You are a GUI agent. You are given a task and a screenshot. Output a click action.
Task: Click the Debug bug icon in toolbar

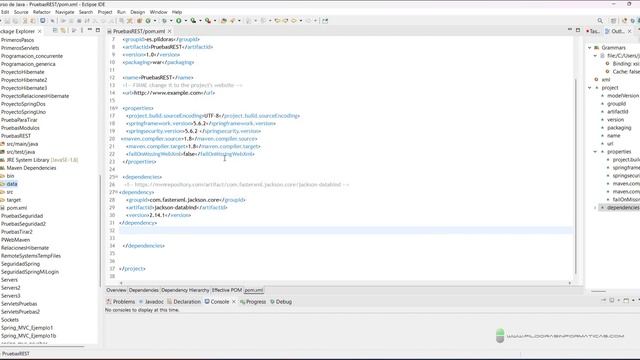pyautogui.click(x=164, y=20)
